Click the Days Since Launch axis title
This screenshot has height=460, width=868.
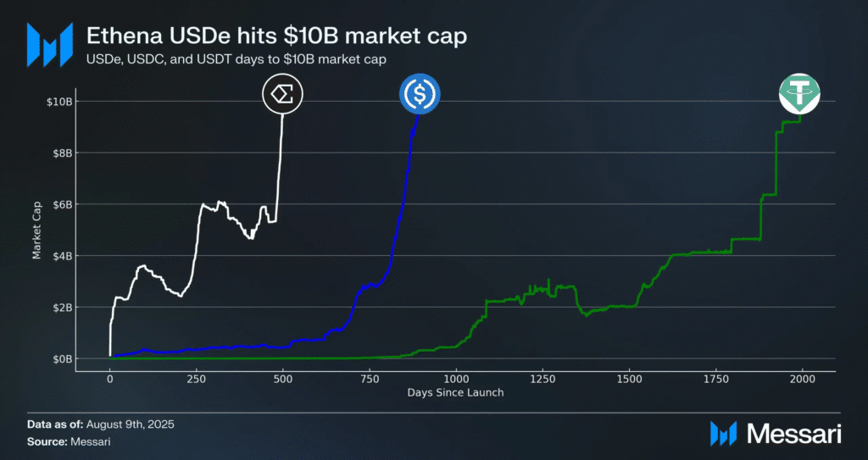click(455, 392)
